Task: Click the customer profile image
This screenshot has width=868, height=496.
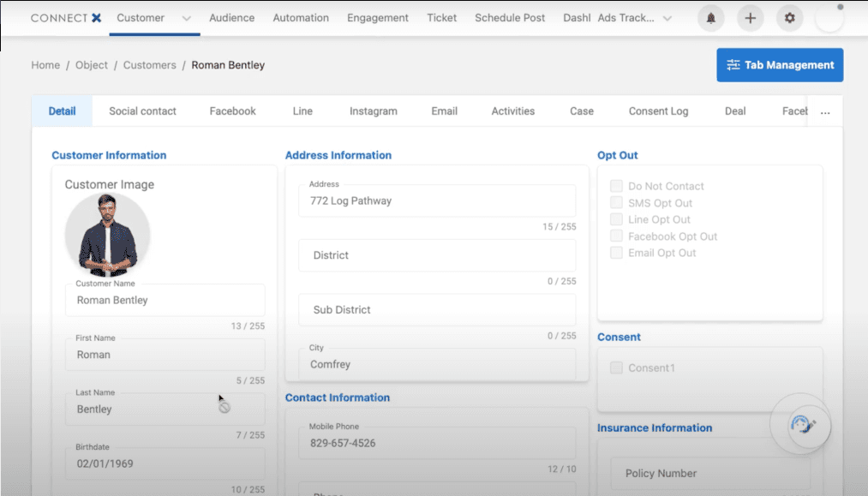Action: point(107,235)
